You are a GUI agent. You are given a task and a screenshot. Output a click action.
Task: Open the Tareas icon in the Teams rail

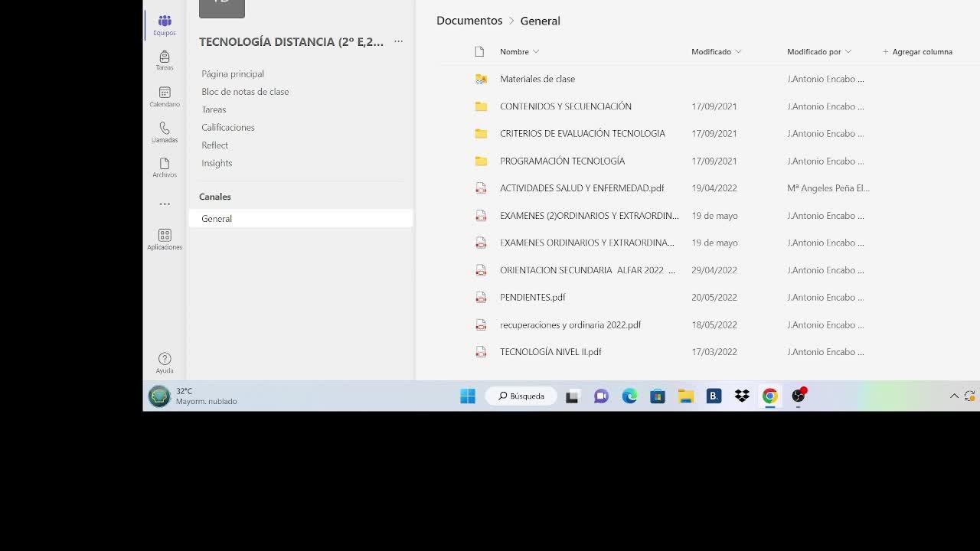(165, 60)
